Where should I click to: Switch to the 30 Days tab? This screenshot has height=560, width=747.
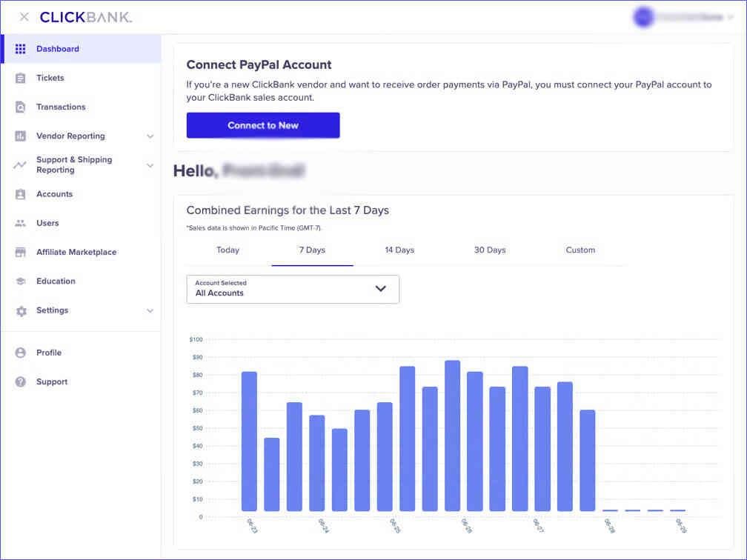click(489, 250)
